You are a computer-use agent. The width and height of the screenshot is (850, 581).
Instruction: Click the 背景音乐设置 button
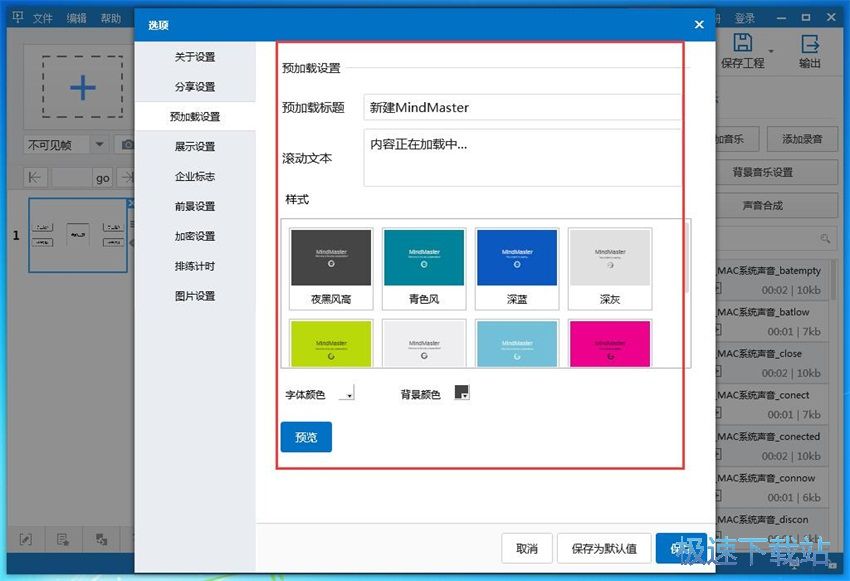[776, 172]
